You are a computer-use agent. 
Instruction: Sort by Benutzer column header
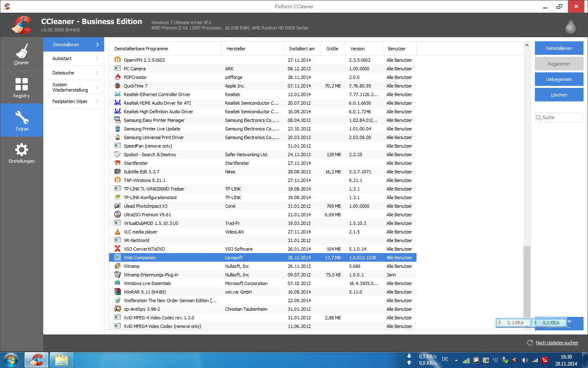[400, 49]
